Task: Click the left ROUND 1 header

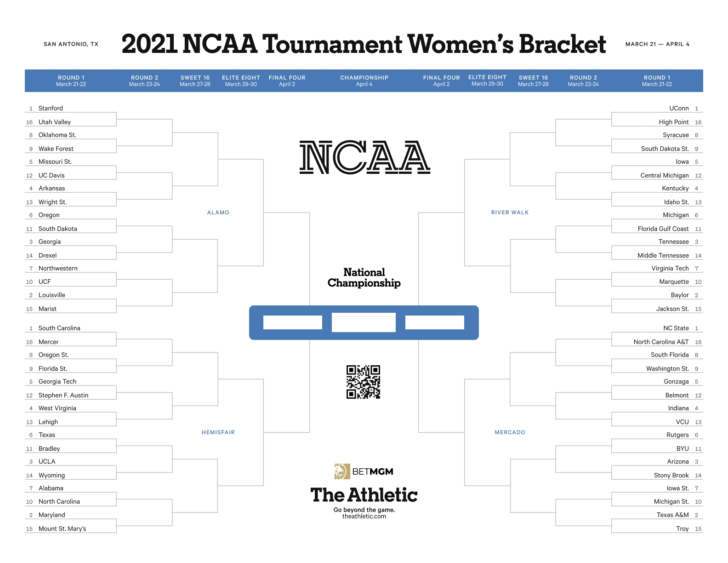Action: 71,81
